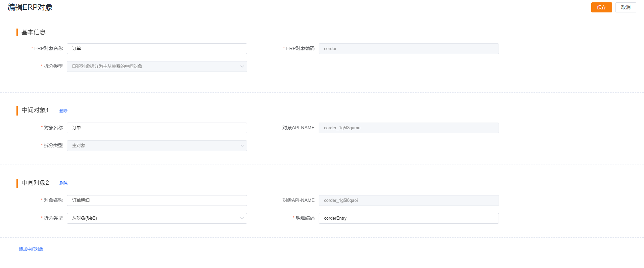Click the ERP对象名称 input field
The height and width of the screenshot is (268, 644).
point(157,49)
